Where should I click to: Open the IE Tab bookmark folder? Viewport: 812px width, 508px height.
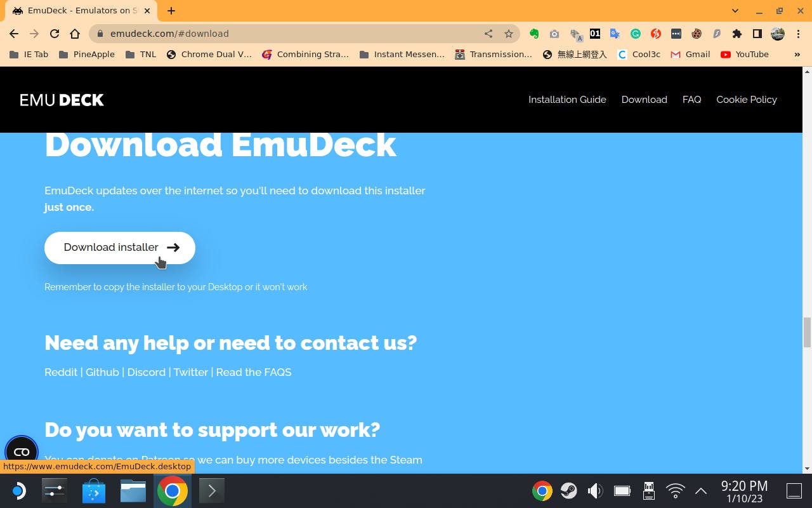coord(29,55)
